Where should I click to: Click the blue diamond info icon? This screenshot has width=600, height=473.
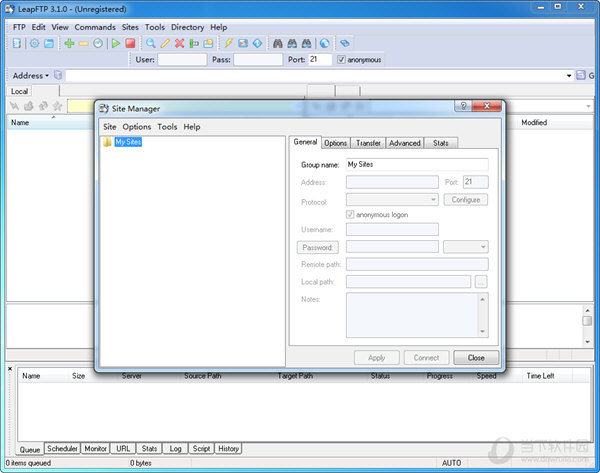258,43
